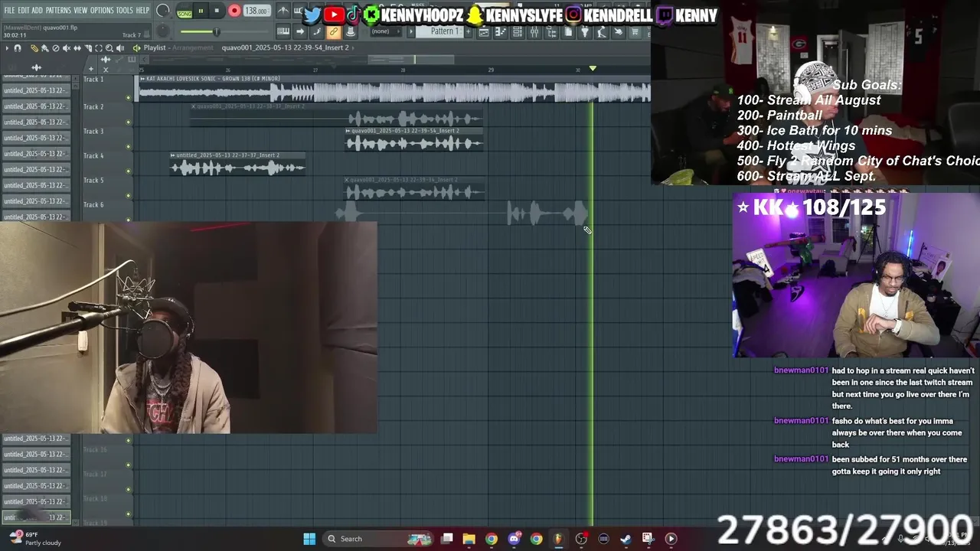Mute Track 4 with its green dot
The image size is (980, 551).
(x=128, y=171)
